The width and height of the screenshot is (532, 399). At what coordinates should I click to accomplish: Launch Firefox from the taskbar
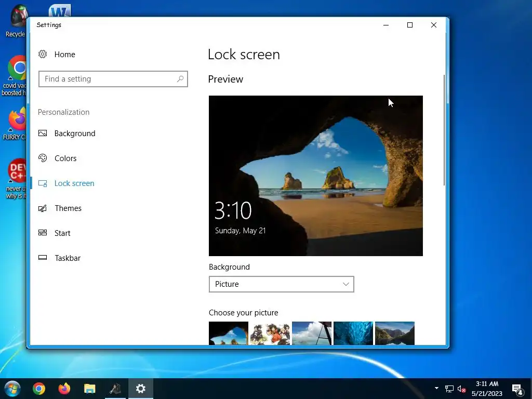(x=64, y=389)
